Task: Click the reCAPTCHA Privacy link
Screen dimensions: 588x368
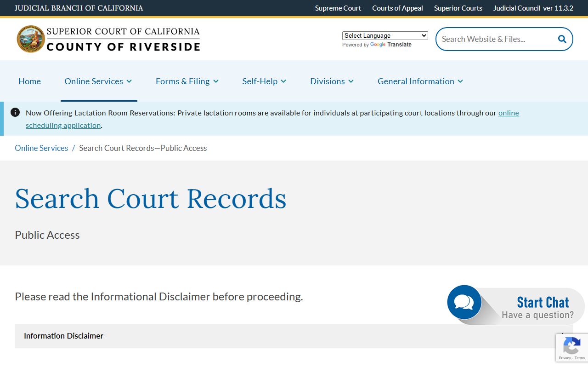Action: (565, 358)
